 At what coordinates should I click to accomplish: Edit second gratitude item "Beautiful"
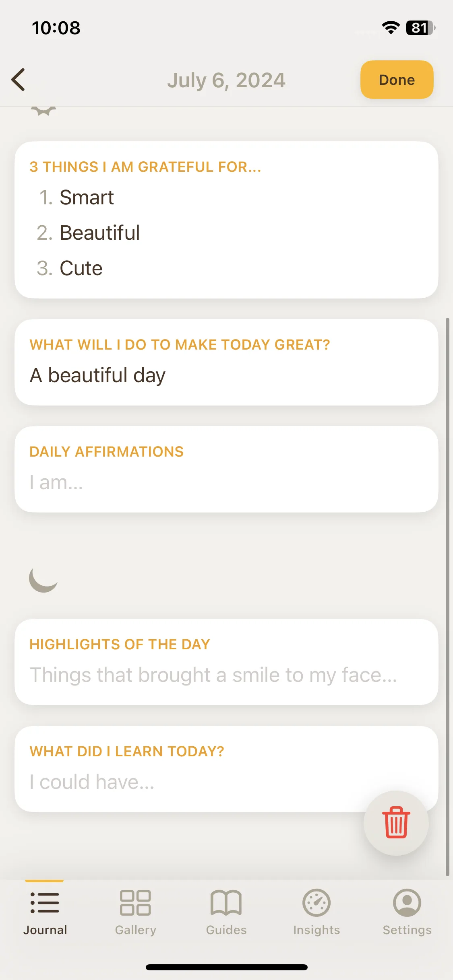click(x=100, y=233)
